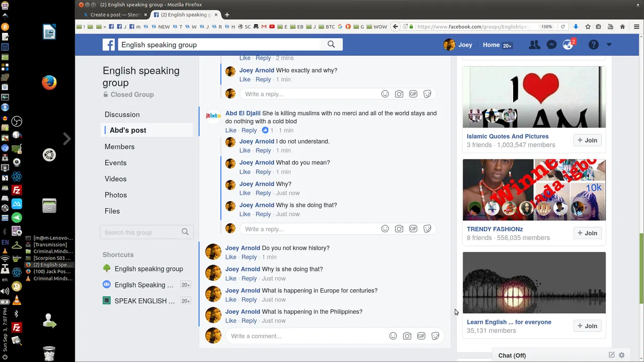
Task: Join TRENDY FASHIONz group
Action: 587,233
